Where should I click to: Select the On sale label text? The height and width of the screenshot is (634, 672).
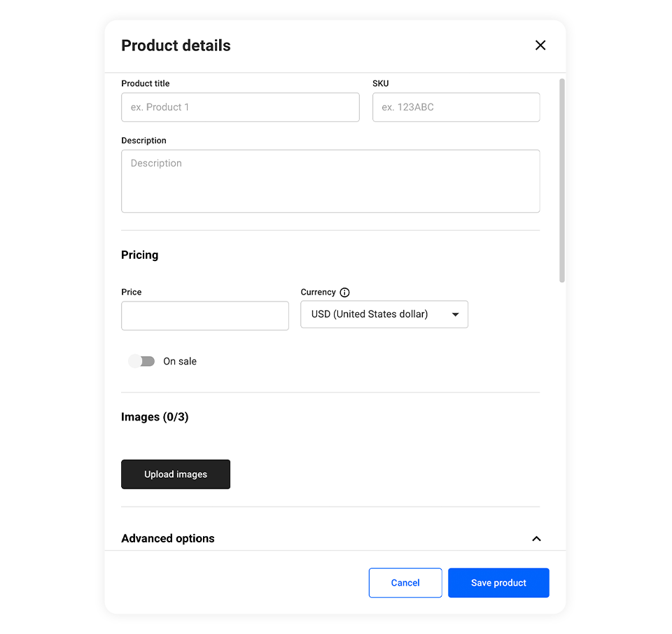(179, 361)
